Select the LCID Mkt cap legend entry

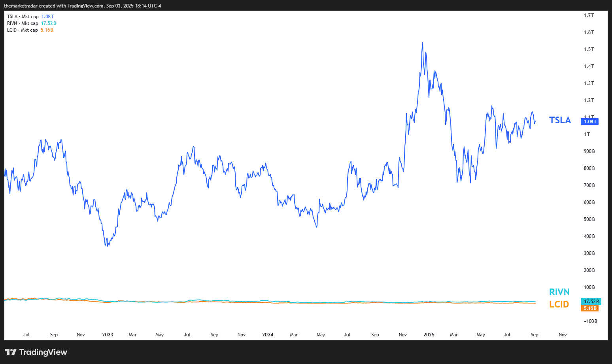pyautogui.click(x=23, y=30)
